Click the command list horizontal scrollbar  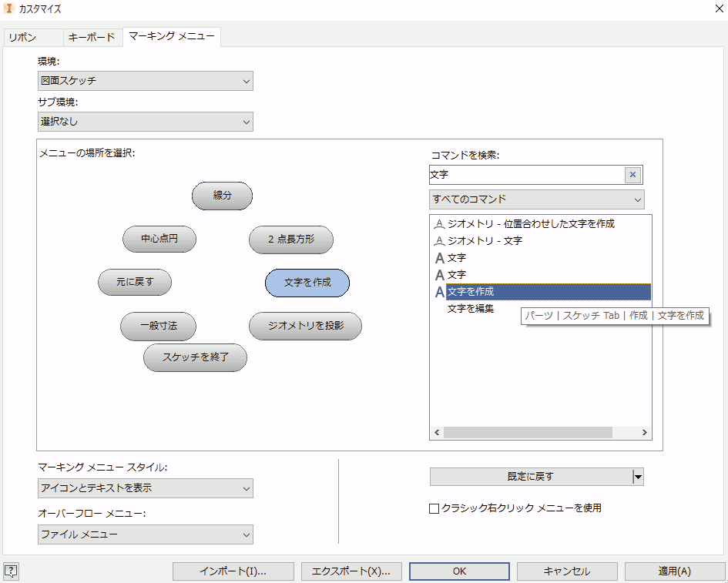(x=528, y=433)
